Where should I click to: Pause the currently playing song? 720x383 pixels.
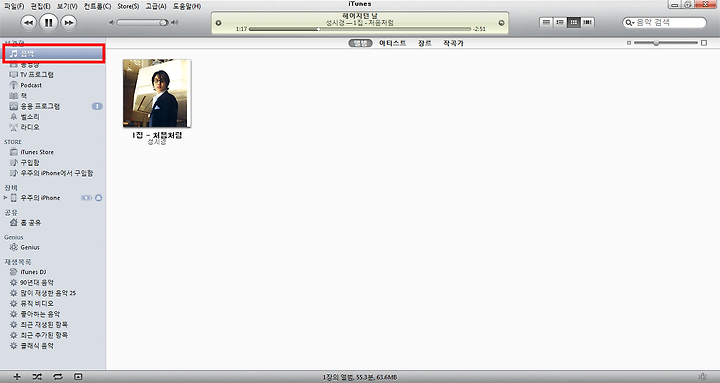coord(49,22)
